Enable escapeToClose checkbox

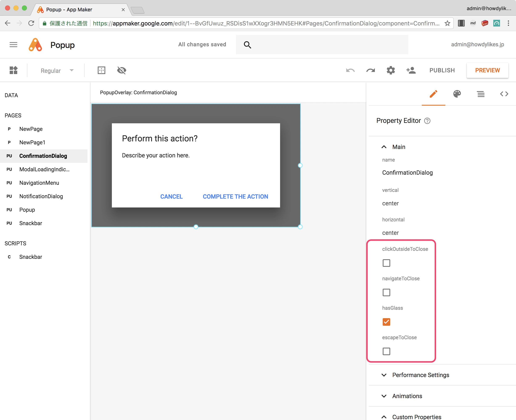point(386,351)
